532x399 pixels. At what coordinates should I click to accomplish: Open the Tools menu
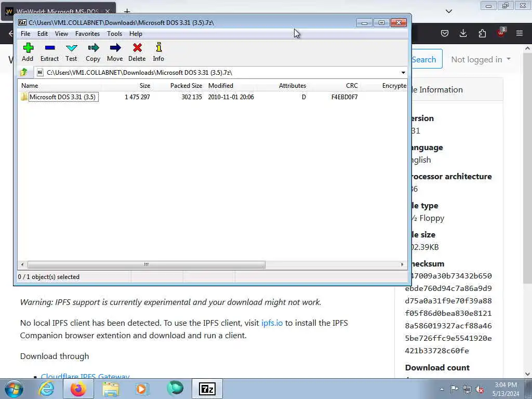(x=114, y=34)
